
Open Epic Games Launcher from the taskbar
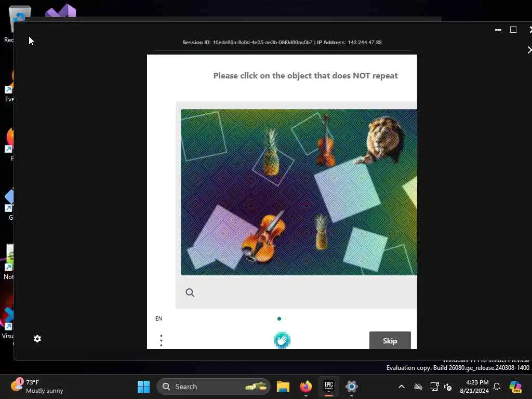coord(329,386)
